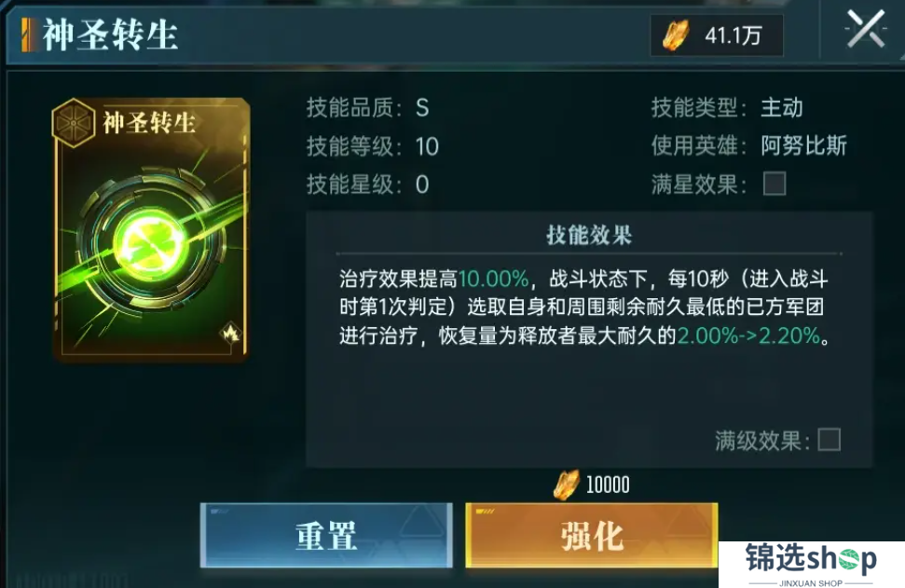Close the 神圣转生 skill panel
905x588 pixels.
click(865, 30)
